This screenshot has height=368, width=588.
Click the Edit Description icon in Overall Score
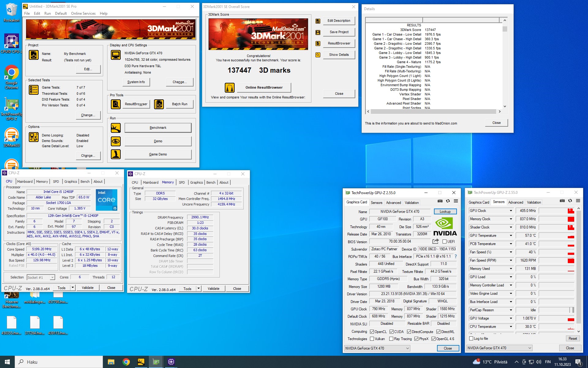(x=318, y=21)
